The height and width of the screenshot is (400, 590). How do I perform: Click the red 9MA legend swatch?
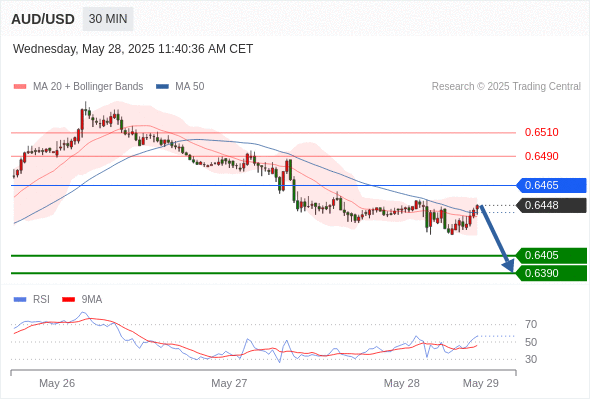pos(68,300)
